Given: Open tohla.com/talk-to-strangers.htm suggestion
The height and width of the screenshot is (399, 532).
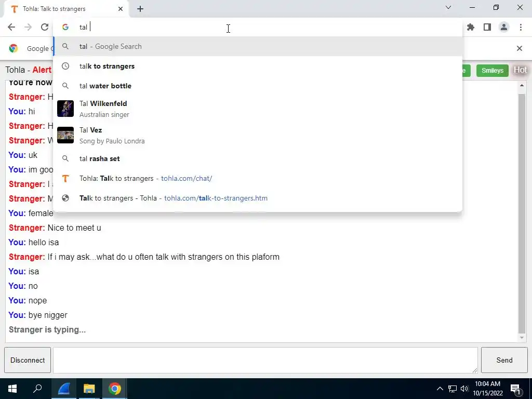Looking at the screenshot, I should pyautogui.click(x=258, y=198).
